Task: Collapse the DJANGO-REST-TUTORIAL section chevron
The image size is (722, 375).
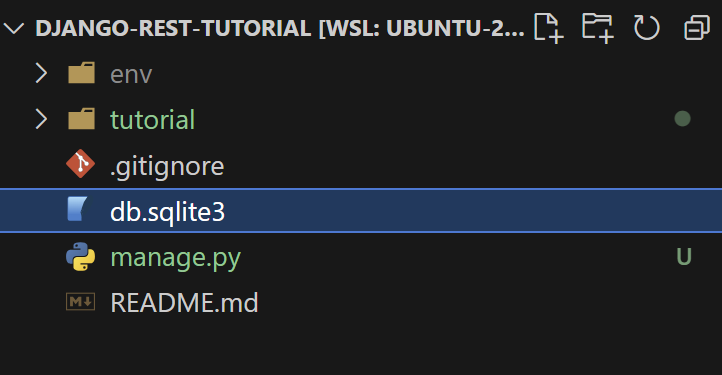Action: point(14,29)
